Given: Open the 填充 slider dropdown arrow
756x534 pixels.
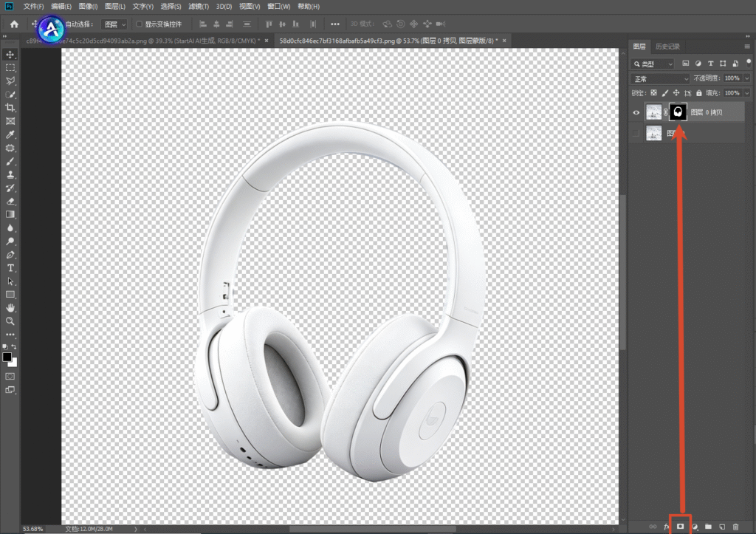Looking at the screenshot, I should point(747,93).
